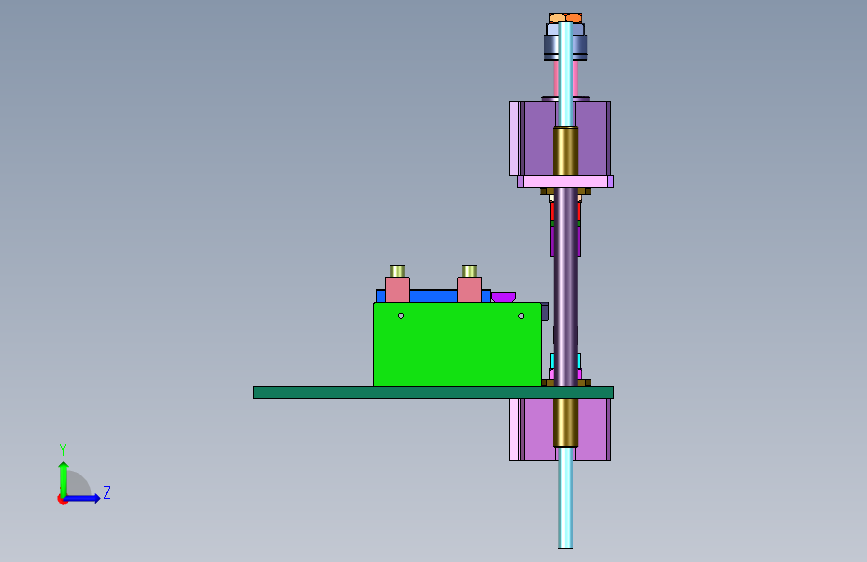Pick the brass pin above right pink block
This screenshot has height=562, width=867.
pos(469,271)
